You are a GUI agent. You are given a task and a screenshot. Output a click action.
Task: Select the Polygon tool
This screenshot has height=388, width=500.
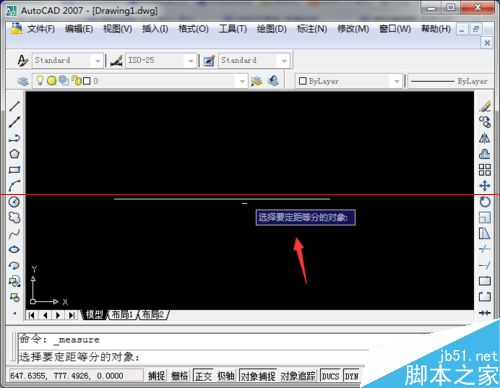coord(14,154)
